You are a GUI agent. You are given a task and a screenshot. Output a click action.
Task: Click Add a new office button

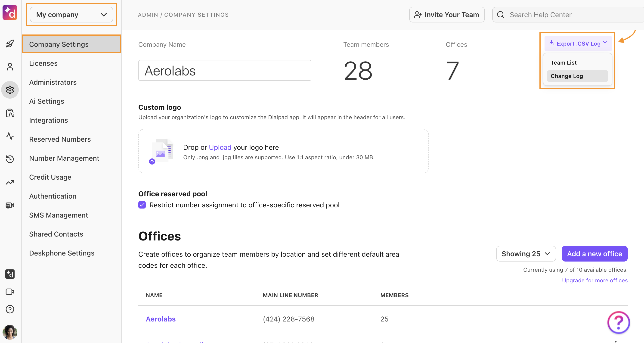click(x=594, y=254)
